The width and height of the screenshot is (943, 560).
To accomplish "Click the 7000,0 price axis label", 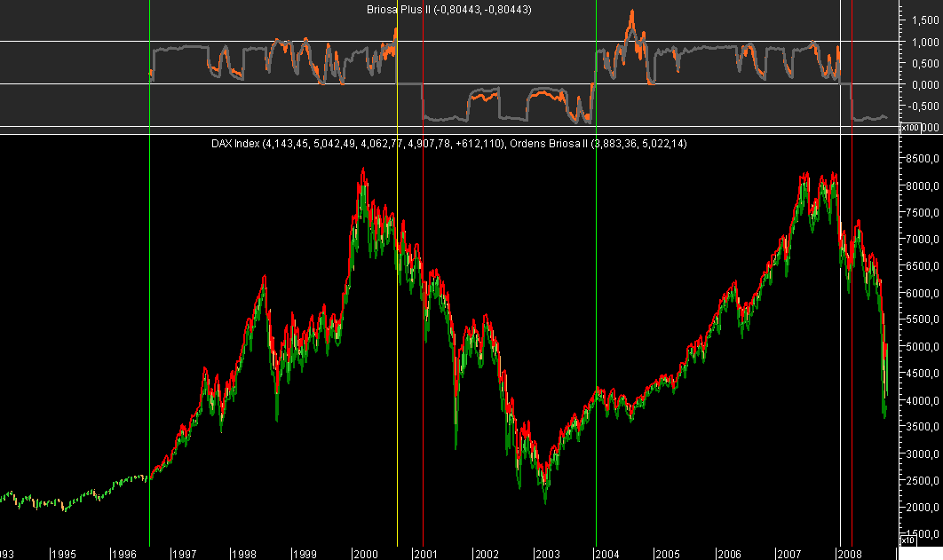I will coord(922,239).
